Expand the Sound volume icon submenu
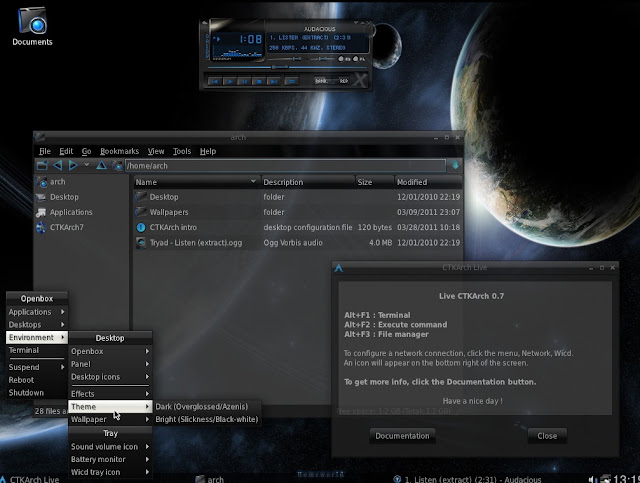 [110, 447]
